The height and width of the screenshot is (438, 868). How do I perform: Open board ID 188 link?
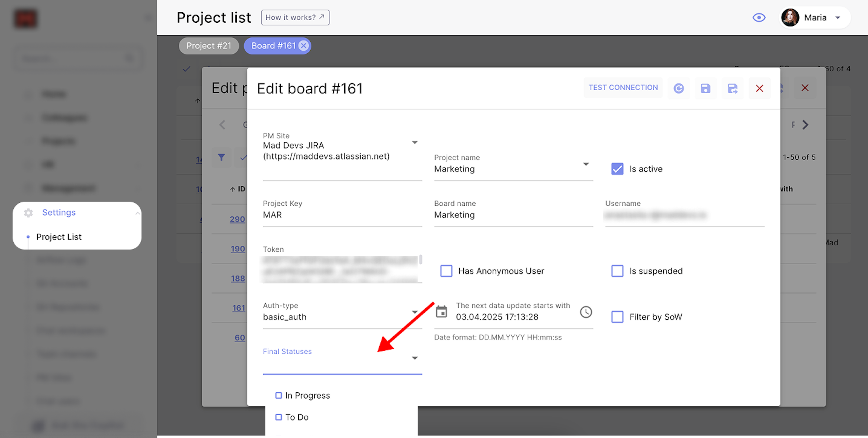tap(238, 279)
